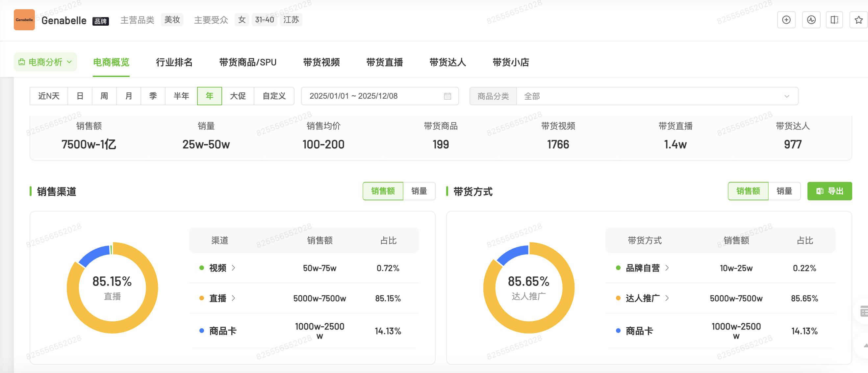
Task: Click the Excel icon inside the 导出 button
Action: click(820, 191)
